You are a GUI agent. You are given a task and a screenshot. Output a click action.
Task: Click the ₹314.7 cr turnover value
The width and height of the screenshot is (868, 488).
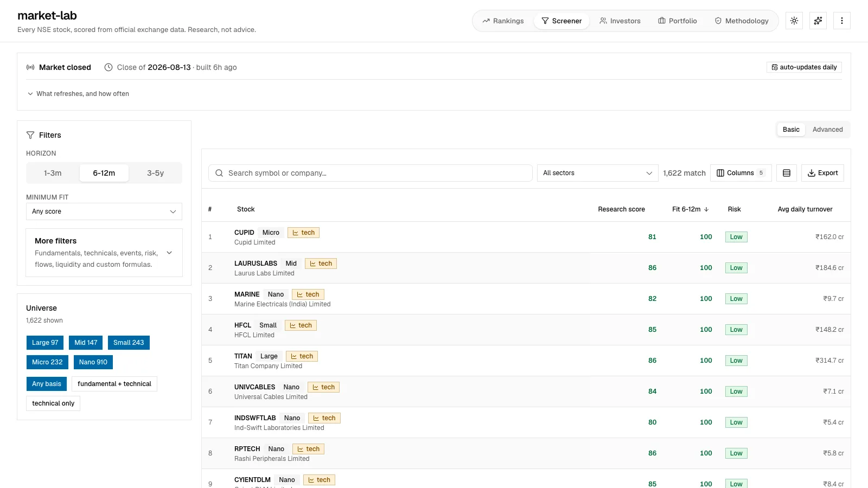pyautogui.click(x=829, y=361)
